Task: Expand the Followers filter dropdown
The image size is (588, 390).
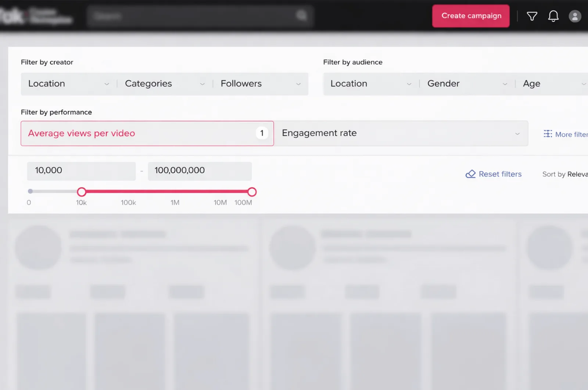Action: tap(261, 84)
